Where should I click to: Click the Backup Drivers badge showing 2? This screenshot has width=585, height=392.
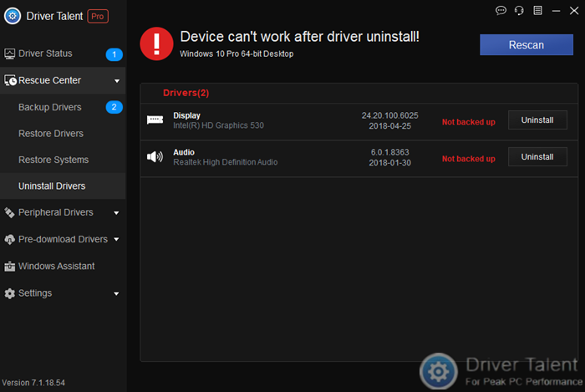click(x=114, y=107)
